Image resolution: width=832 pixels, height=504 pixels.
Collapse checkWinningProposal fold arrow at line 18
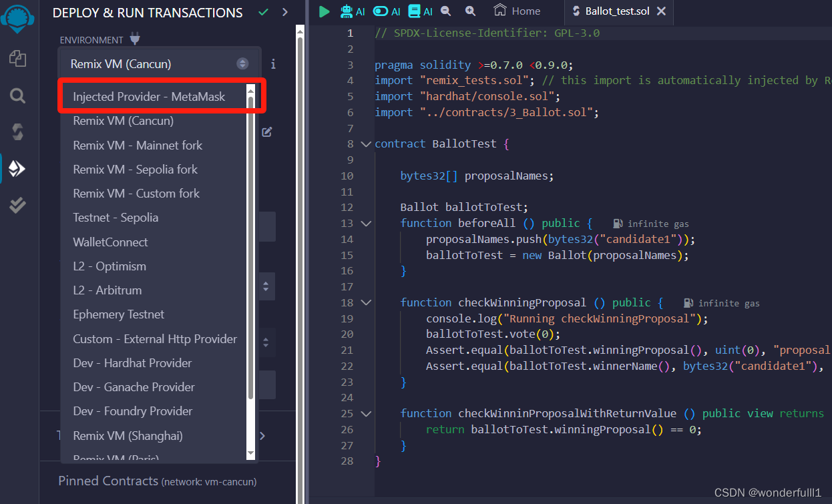(x=365, y=302)
